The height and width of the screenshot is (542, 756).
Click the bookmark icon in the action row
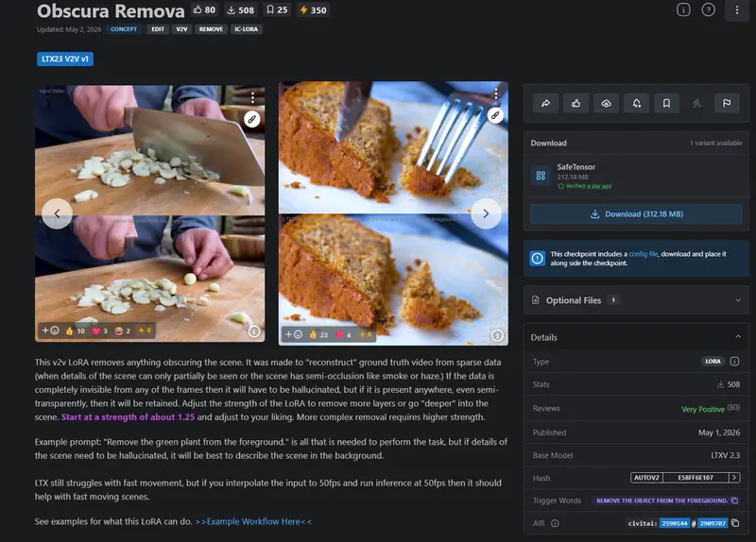[666, 103]
